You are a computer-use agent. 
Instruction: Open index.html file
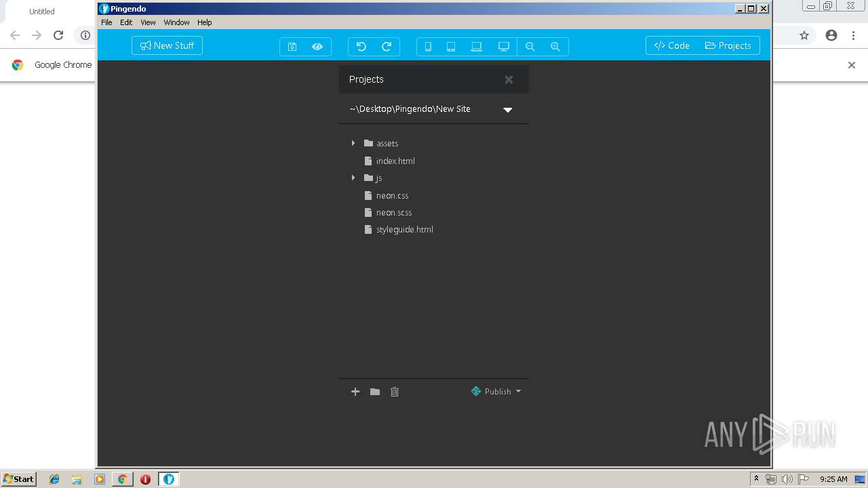tap(389, 161)
